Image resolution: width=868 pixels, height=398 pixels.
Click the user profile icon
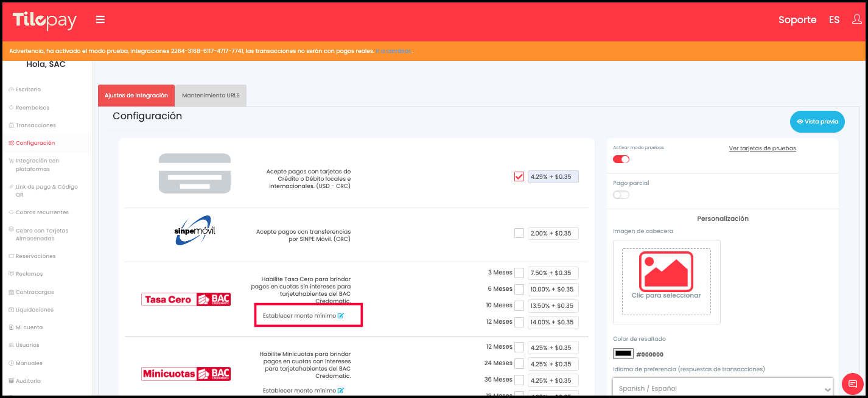pyautogui.click(x=856, y=19)
